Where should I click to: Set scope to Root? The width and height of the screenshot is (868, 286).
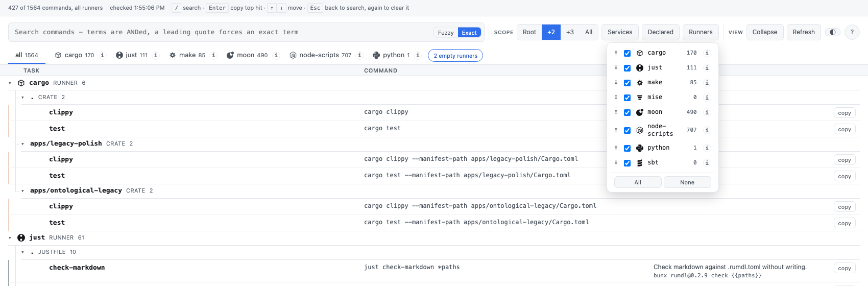click(529, 32)
